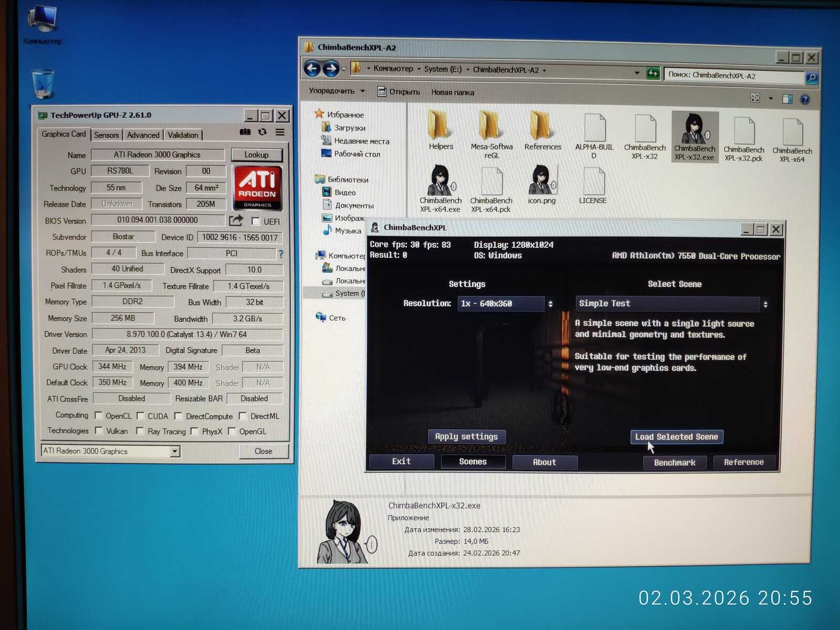The width and height of the screenshot is (840, 630).
Task: Select the ChimbaBenchXPL-x32 file without extension
Action: click(x=645, y=136)
